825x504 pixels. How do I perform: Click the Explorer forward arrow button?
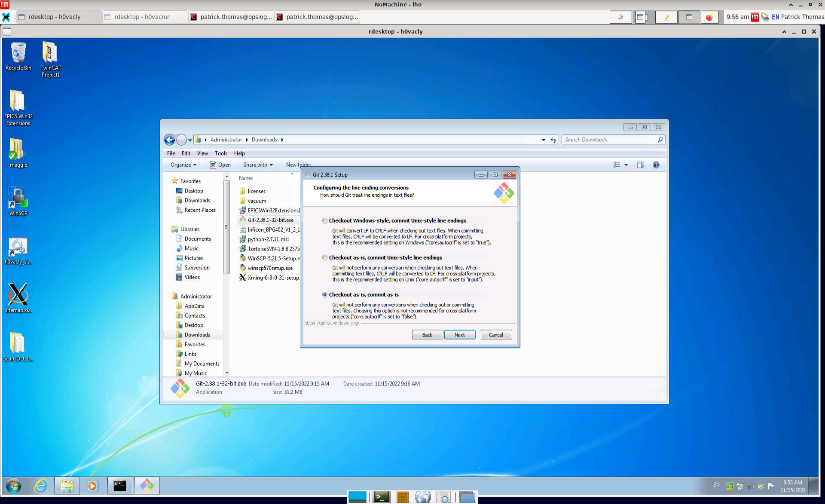click(181, 140)
